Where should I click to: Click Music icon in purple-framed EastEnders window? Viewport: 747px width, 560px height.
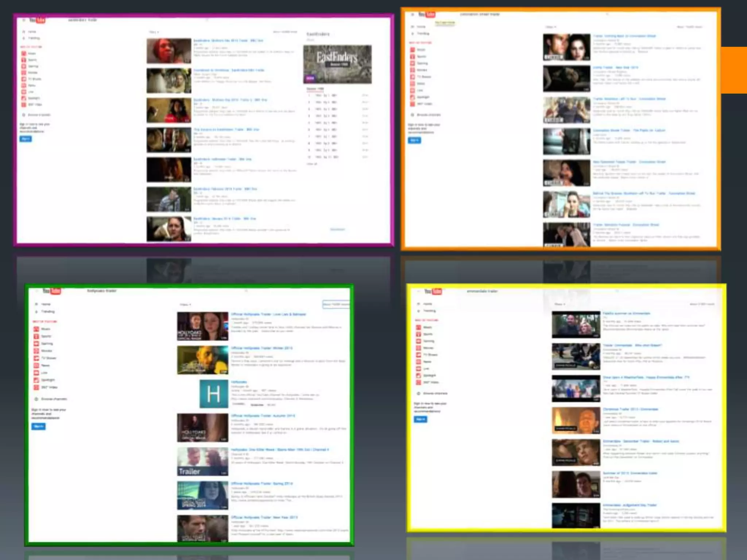(24, 53)
